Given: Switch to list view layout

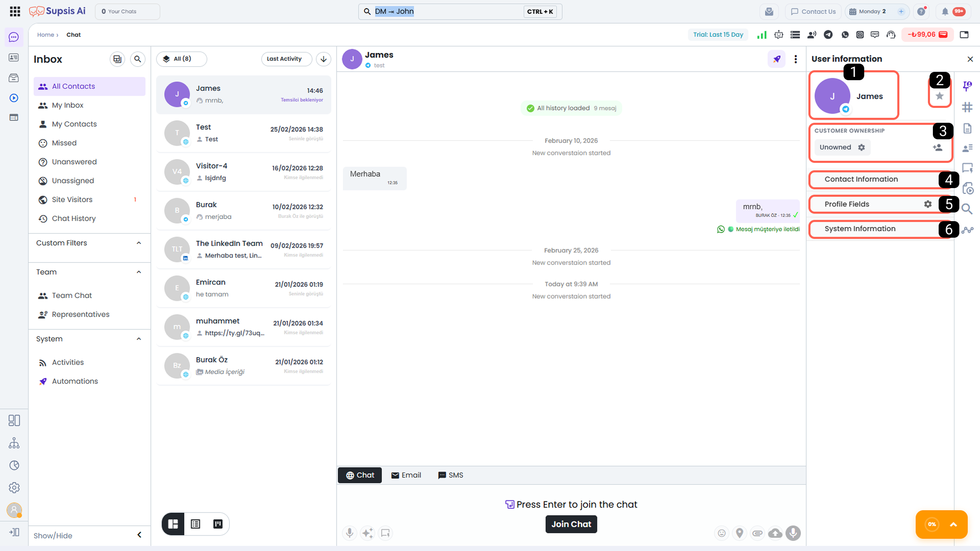Looking at the screenshot, I should 196,524.
